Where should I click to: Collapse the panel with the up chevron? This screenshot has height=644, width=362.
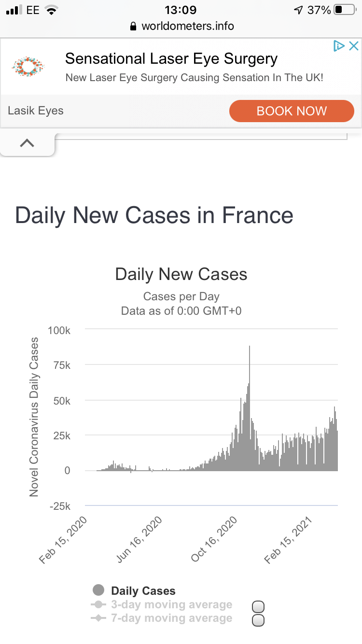coord(27,143)
